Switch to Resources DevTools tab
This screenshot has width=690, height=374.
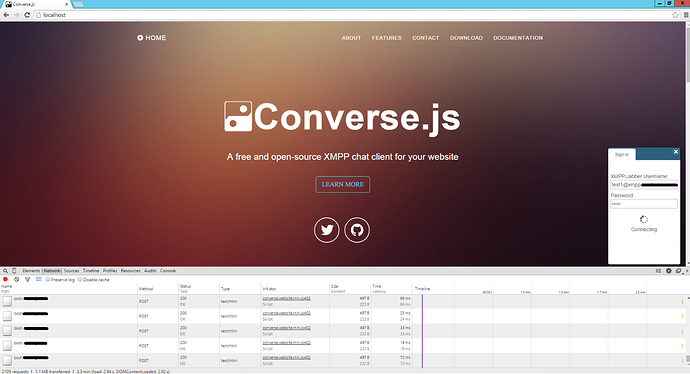pyautogui.click(x=131, y=271)
